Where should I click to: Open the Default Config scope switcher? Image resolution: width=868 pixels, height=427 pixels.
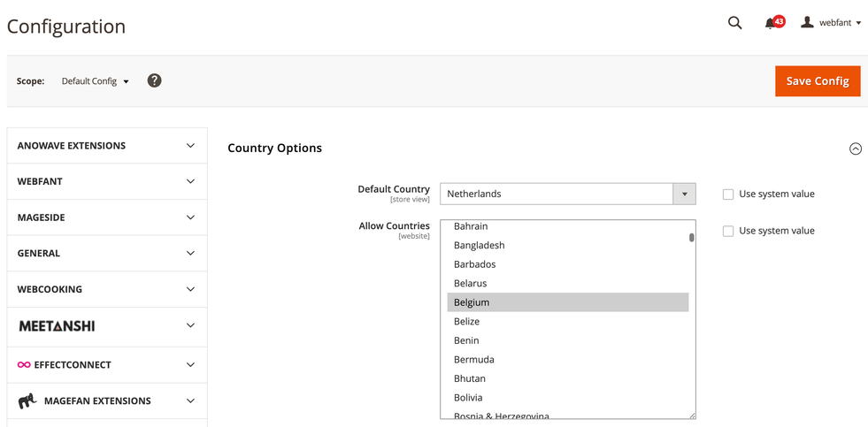[96, 81]
